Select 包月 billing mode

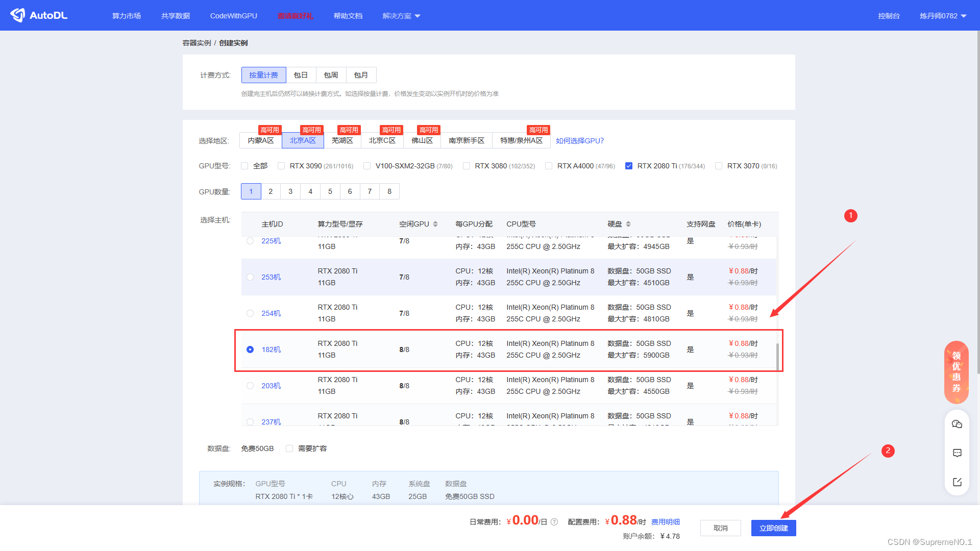click(x=361, y=75)
